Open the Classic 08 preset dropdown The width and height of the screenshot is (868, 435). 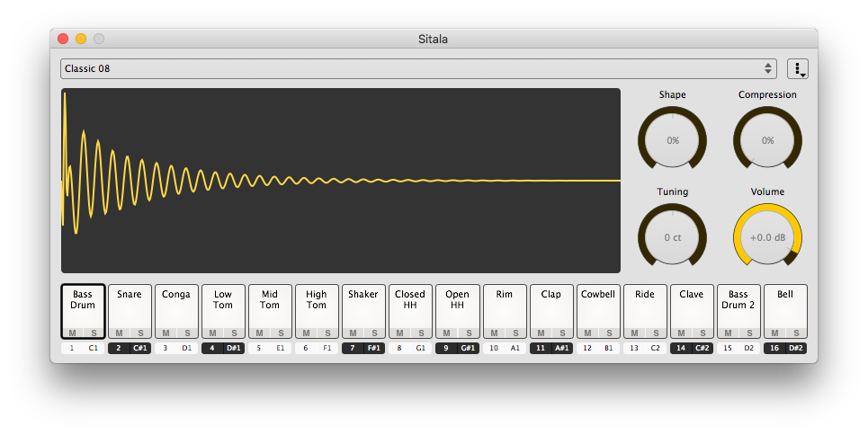click(418, 68)
